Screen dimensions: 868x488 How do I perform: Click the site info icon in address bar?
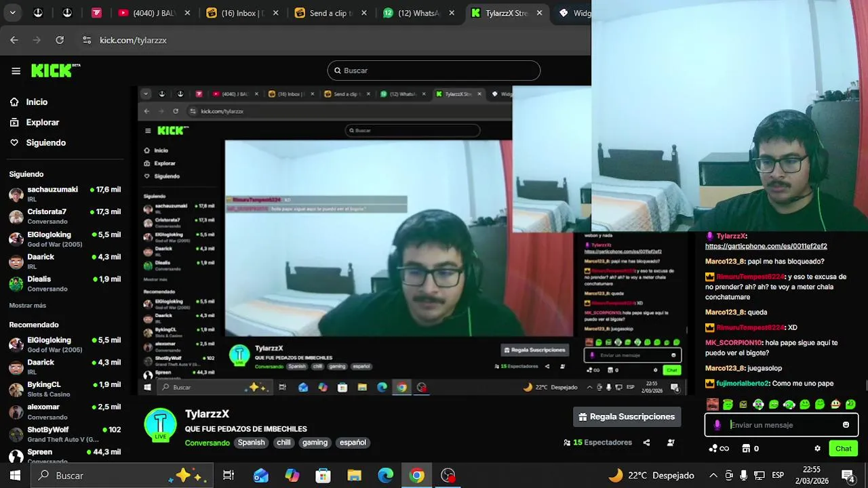(x=87, y=40)
